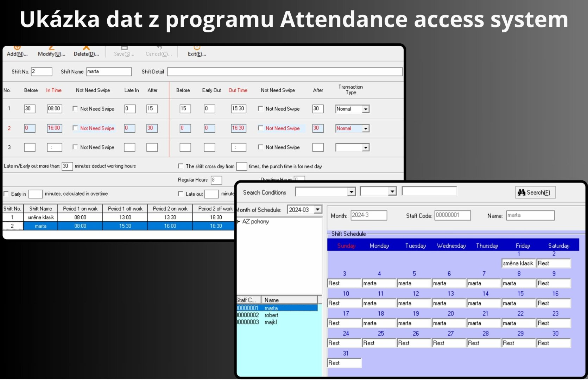Toggle the shift cross day checkbox
This screenshot has width=588, height=380.
[x=181, y=166]
